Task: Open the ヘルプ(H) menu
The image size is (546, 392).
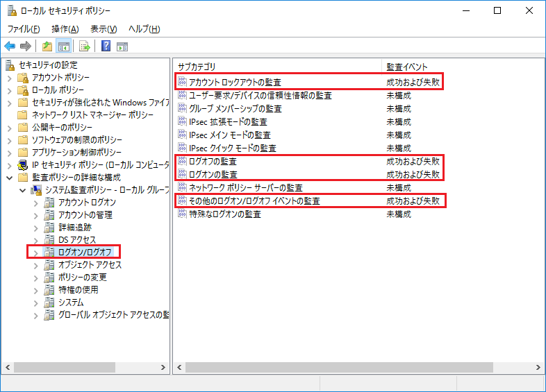Action: (144, 29)
